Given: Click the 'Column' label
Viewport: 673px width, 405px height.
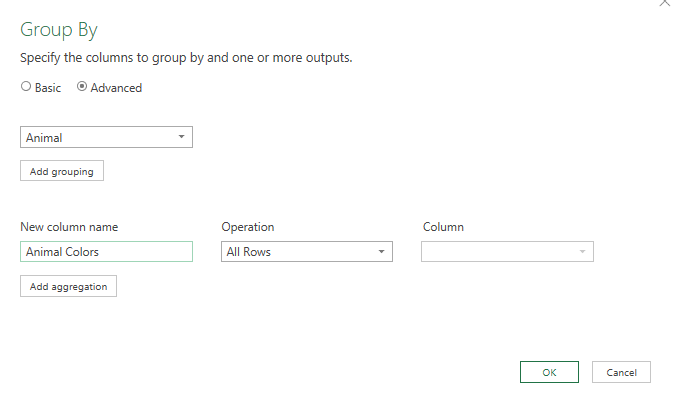Looking at the screenshot, I should click(443, 227).
